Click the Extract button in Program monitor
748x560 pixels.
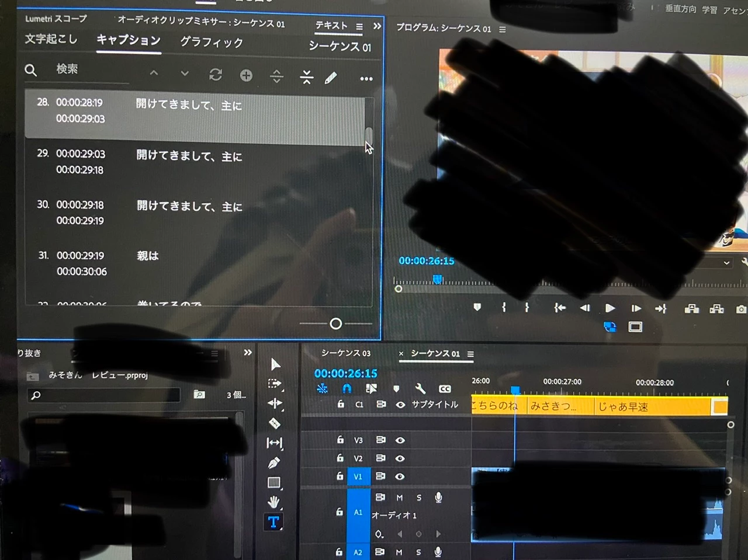click(x=716, y=308)
